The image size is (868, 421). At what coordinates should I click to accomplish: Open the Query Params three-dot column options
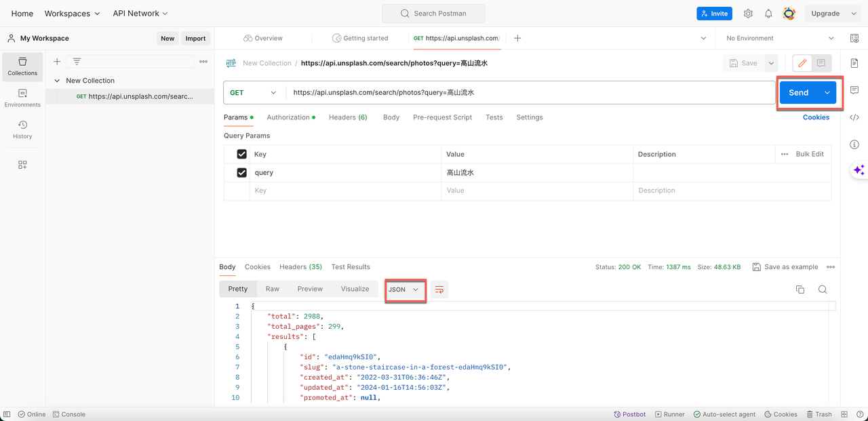[x=785, y=154]
